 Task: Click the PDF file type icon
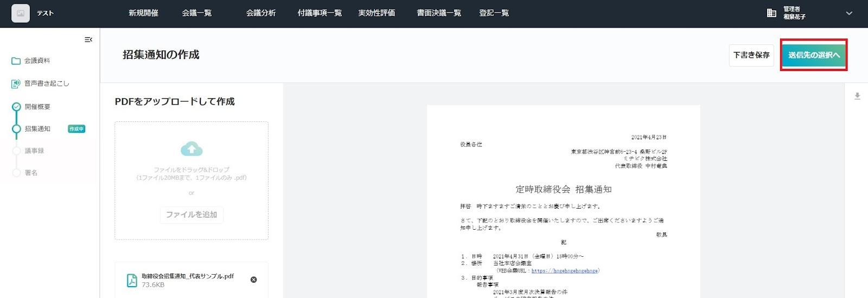132,280
